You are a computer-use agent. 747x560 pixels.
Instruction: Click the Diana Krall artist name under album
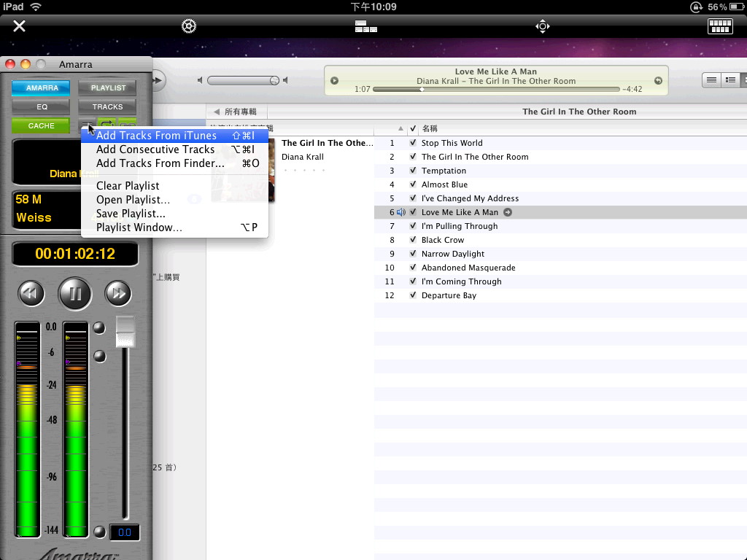[x=303, y=157]
